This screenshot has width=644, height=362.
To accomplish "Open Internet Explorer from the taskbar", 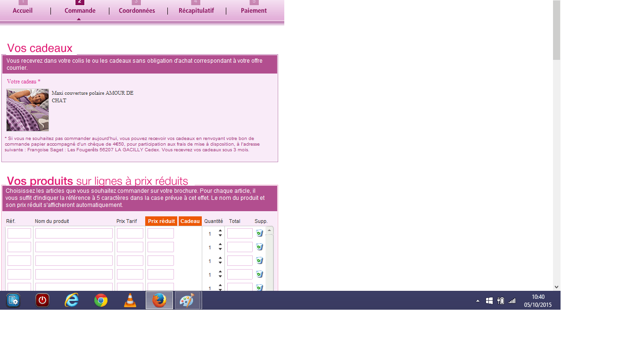I will pos(72,300).
